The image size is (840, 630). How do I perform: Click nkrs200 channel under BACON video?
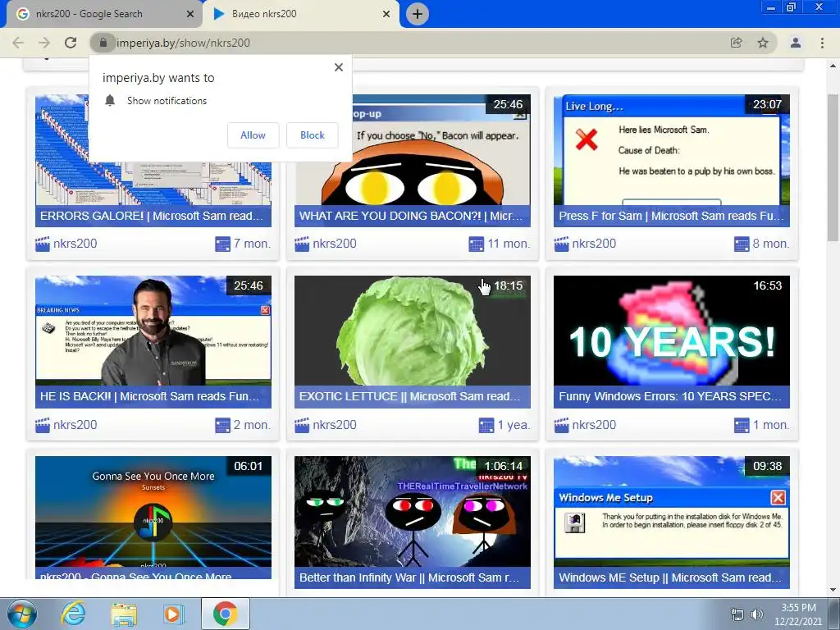[x=335, y=244]
